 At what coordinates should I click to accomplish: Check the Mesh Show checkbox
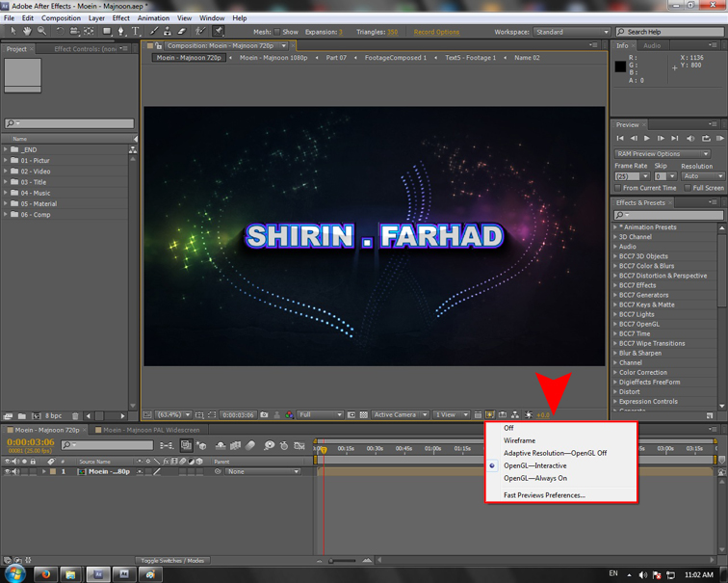(276, 32)
